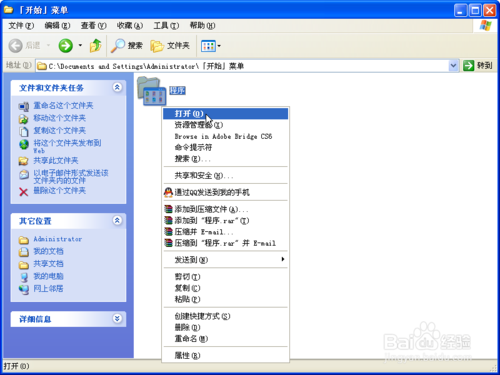Click the move folder task icon
This screenshot has width=500, height=375.
[24, 119]
